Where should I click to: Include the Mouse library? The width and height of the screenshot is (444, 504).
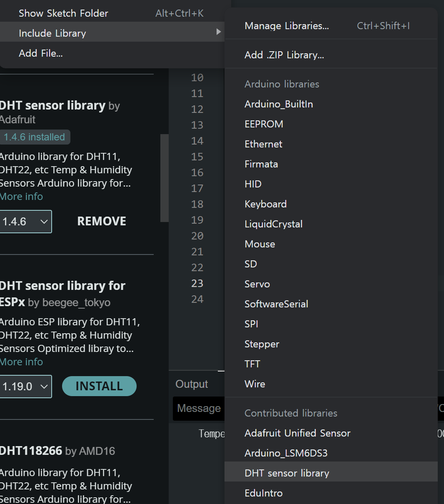click(x=331, y=244)
